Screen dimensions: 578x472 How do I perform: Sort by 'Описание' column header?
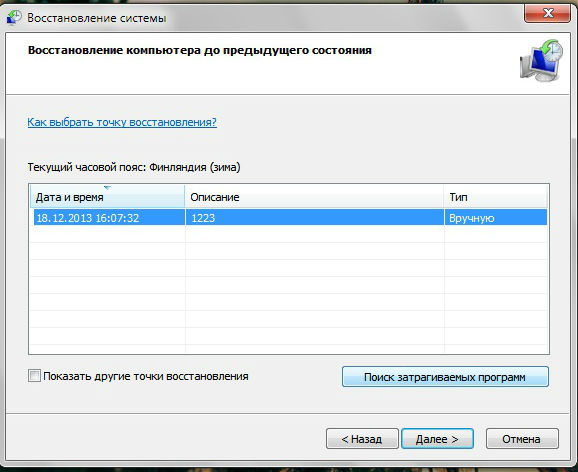[x=314, y=197]
